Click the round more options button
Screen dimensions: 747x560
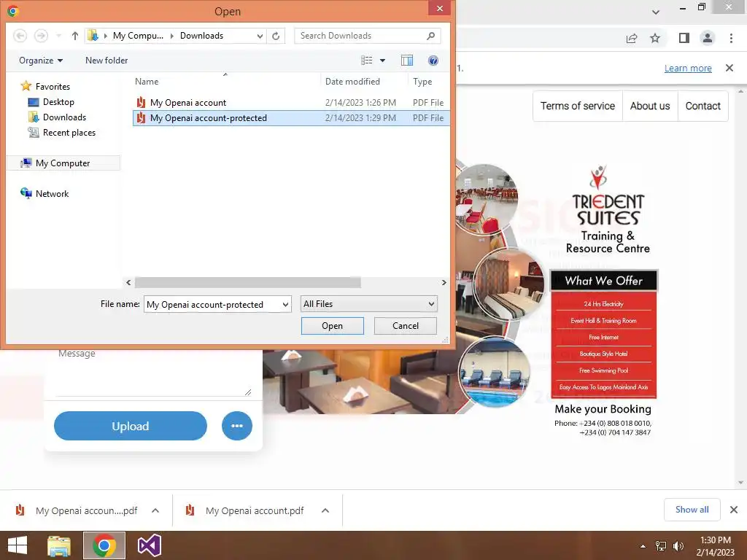[x=237, y=426]
